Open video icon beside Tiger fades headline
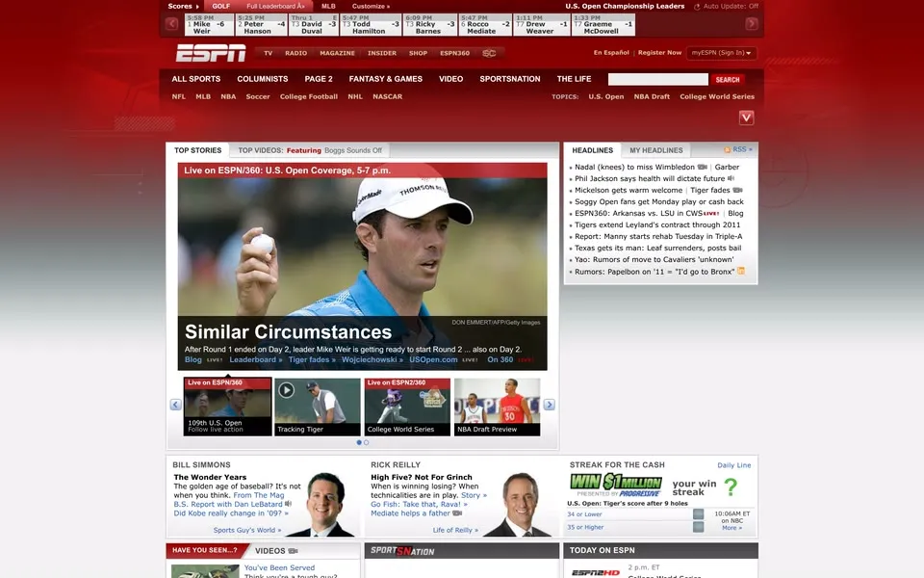The image size is (924, 578). click(x=737, y=190)
